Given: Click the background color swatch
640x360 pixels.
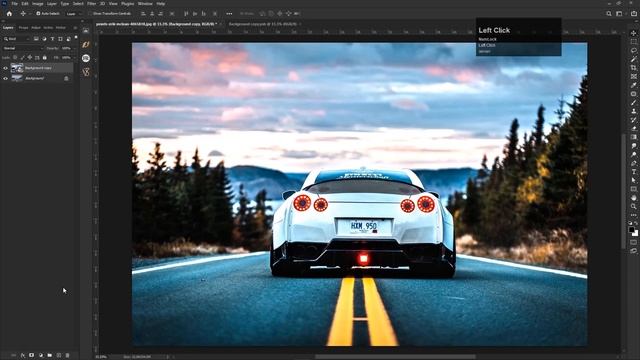Looking at the screenshot, I should 635,233.
